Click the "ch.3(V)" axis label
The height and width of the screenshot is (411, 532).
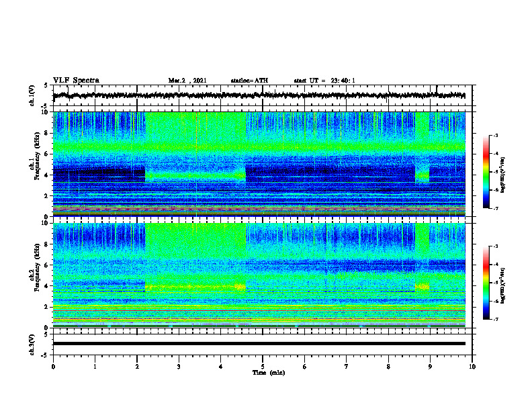pyautogui.click(x=32, y=345)
